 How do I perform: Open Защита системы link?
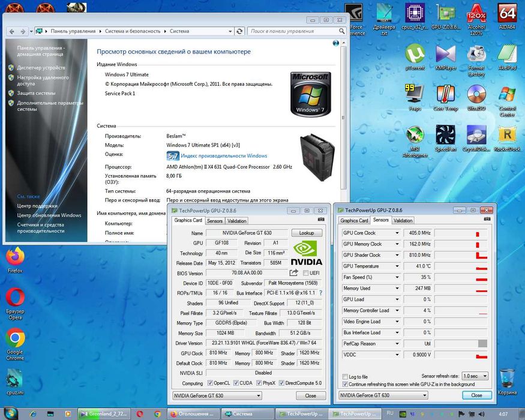pos(36,93)
